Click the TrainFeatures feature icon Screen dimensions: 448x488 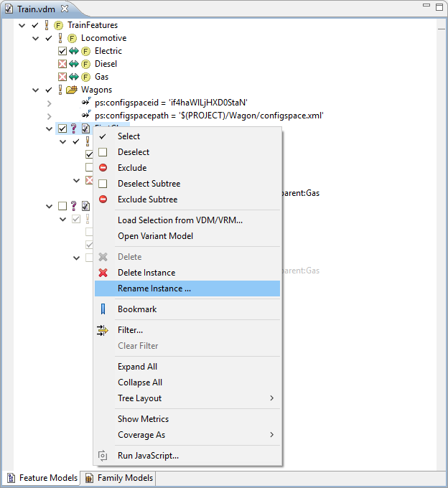pyautogui.click(x=58, y=25)
